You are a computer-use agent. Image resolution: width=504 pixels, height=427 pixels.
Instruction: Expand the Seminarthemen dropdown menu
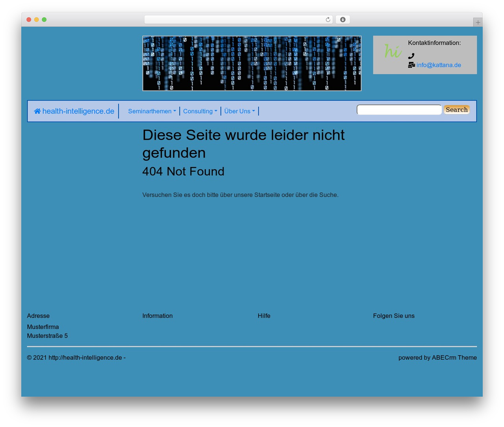click(152, 111)
